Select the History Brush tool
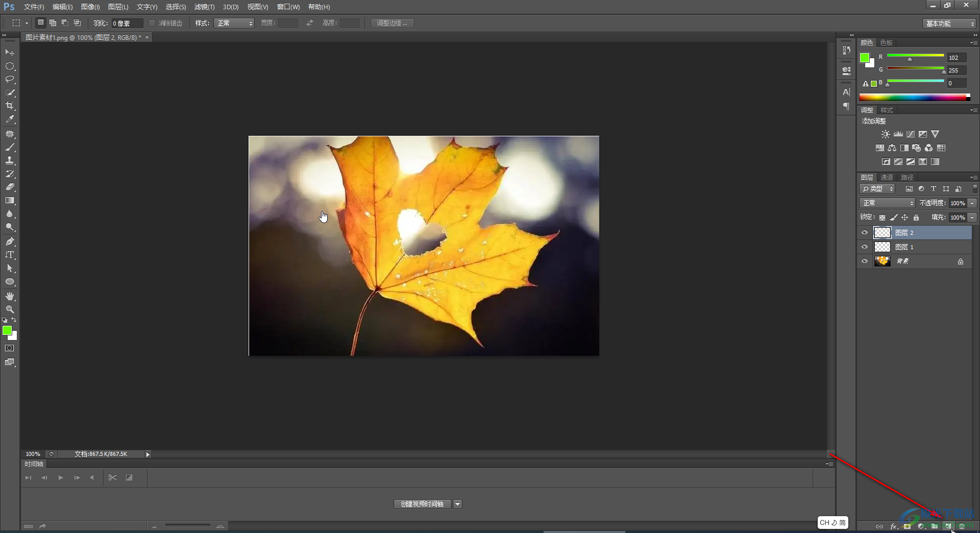 tap(10, 174)
